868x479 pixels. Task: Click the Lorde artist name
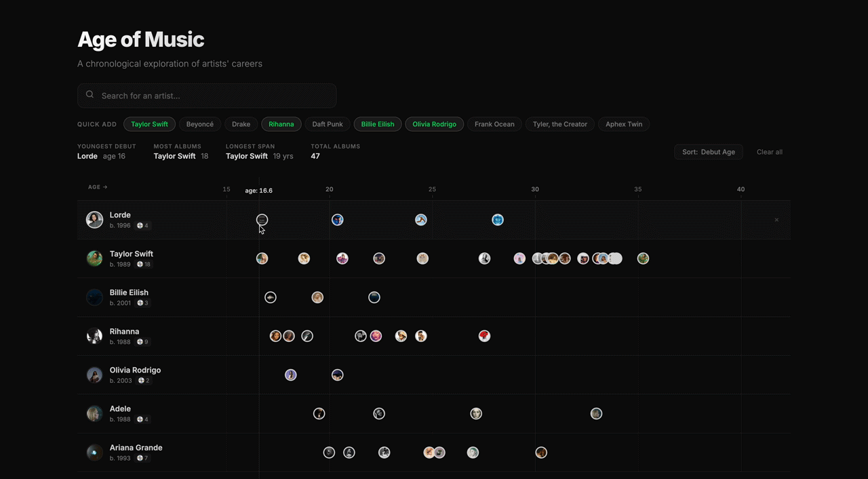tap(120, 215)
